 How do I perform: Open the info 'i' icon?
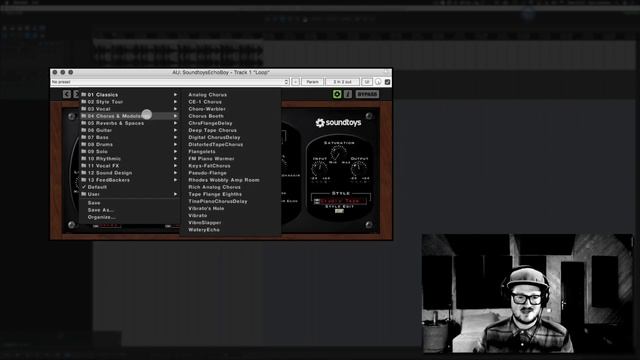(x=347, y=94)
